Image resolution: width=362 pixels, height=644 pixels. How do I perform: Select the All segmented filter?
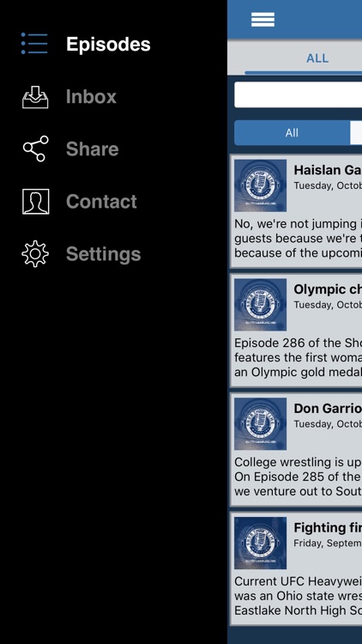click(x=292, y=132)
